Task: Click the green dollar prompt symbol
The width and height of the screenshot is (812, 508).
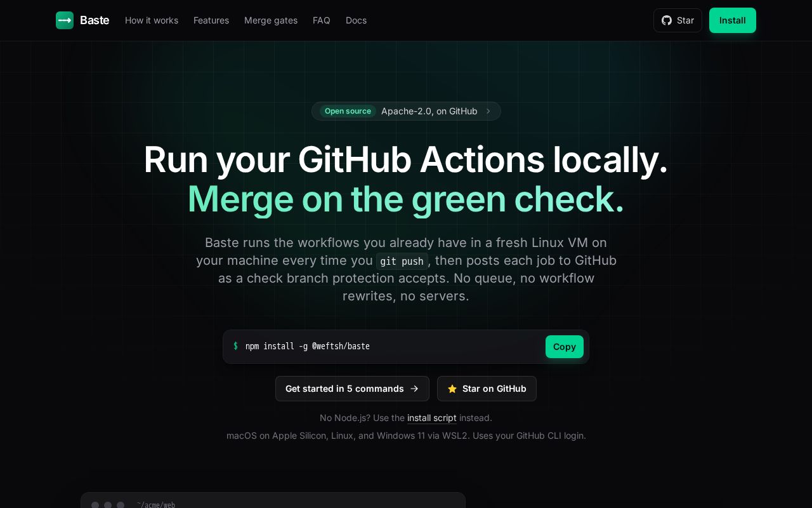Action: (x=235, y=346)
